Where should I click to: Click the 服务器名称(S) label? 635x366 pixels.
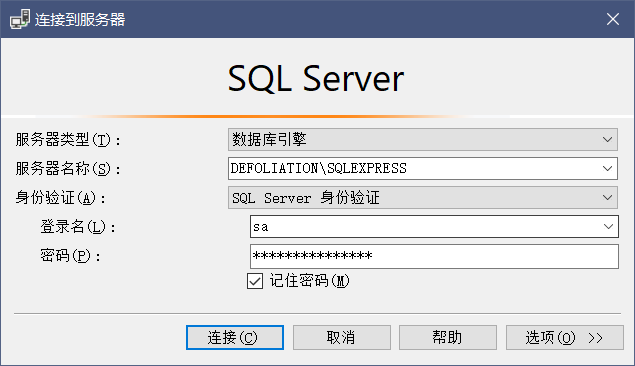(68, 169)
